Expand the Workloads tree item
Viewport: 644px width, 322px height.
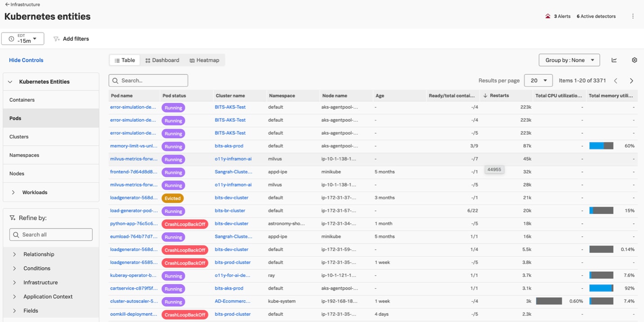click(x=14, y=192)
